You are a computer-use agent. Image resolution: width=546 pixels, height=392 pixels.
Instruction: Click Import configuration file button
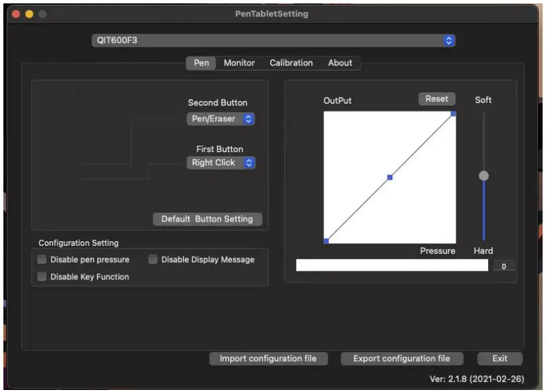click(268, 358)
